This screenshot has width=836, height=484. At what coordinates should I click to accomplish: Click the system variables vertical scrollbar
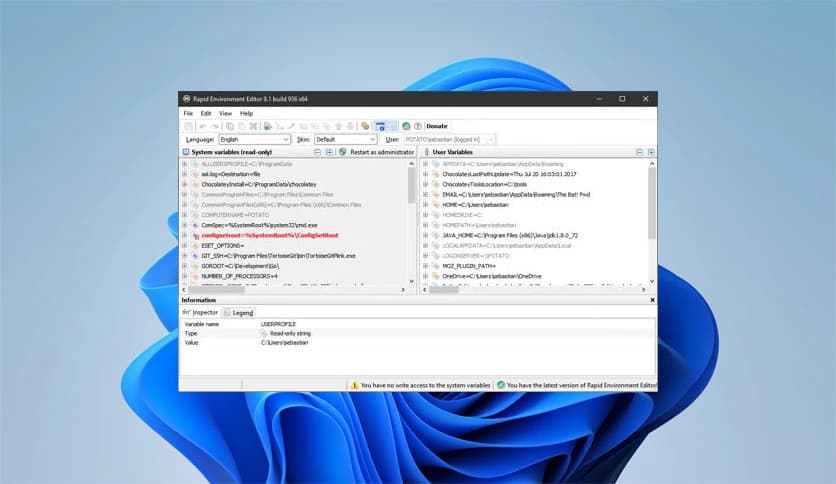point(411,223)
